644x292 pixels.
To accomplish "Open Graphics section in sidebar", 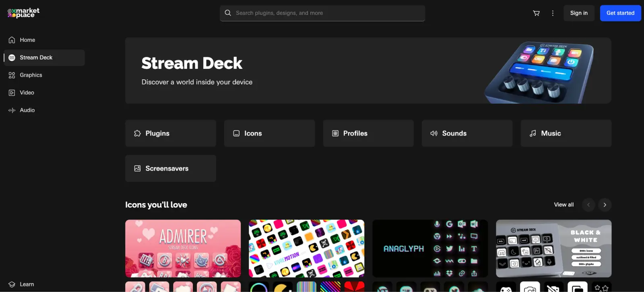I will [44, 75].
